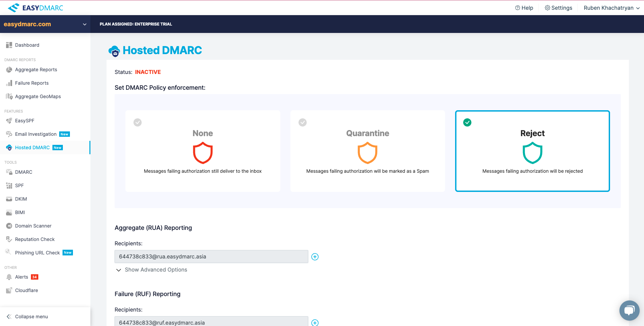Open the Reputation Check tool

[x=35, y=239]
